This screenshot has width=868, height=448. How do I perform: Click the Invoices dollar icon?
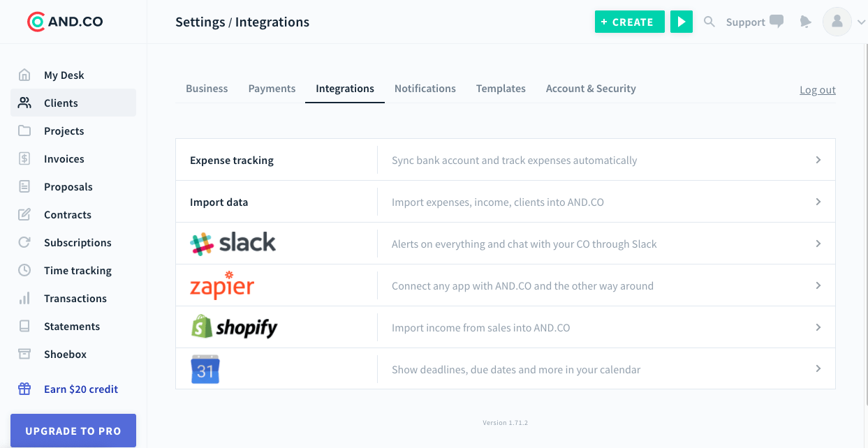pos(24,158)
